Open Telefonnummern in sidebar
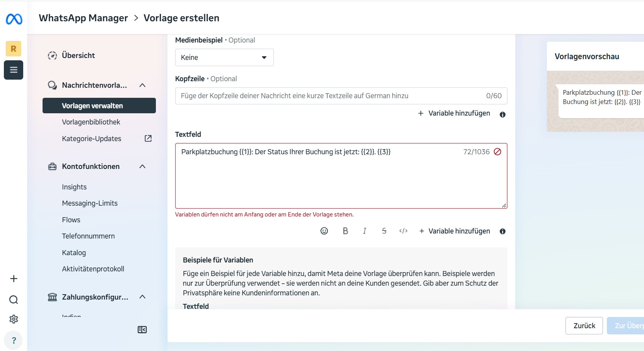The image size is (644, 351). coord(88,236)
